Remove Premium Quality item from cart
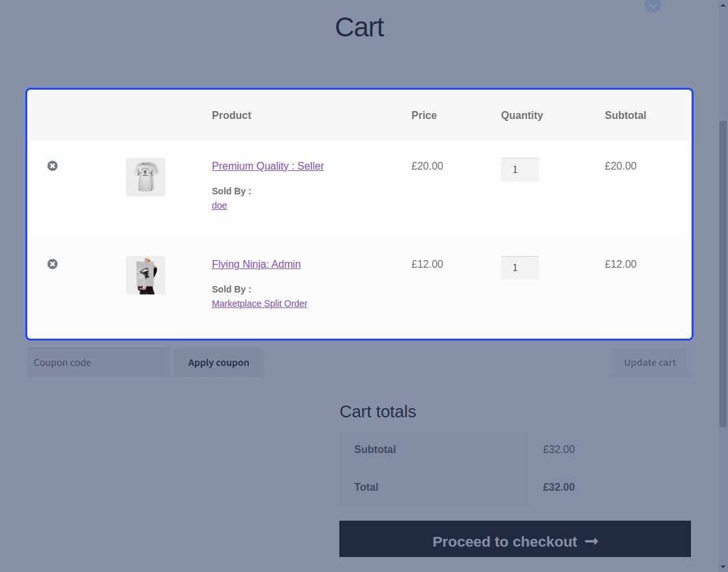 coord(53,166)
